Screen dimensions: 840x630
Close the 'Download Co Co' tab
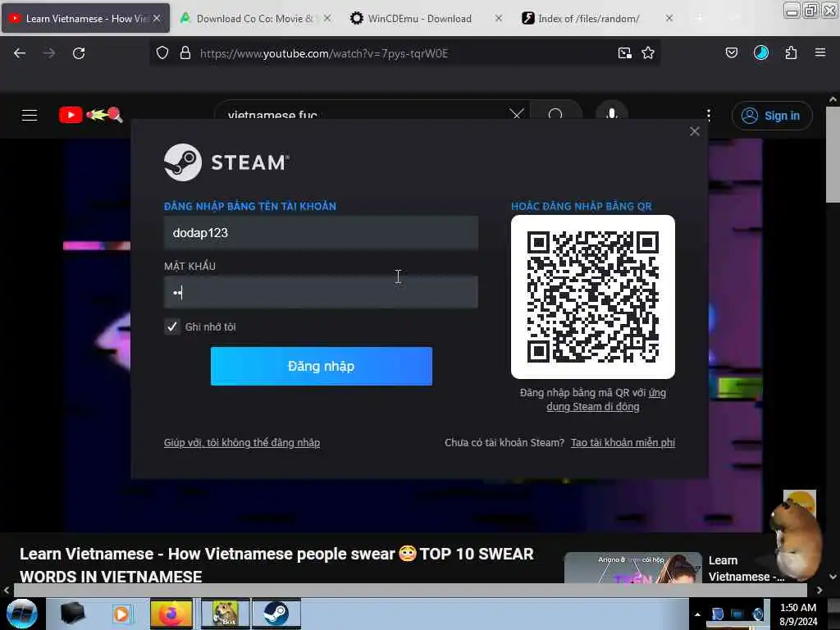[x=327, y=18]
